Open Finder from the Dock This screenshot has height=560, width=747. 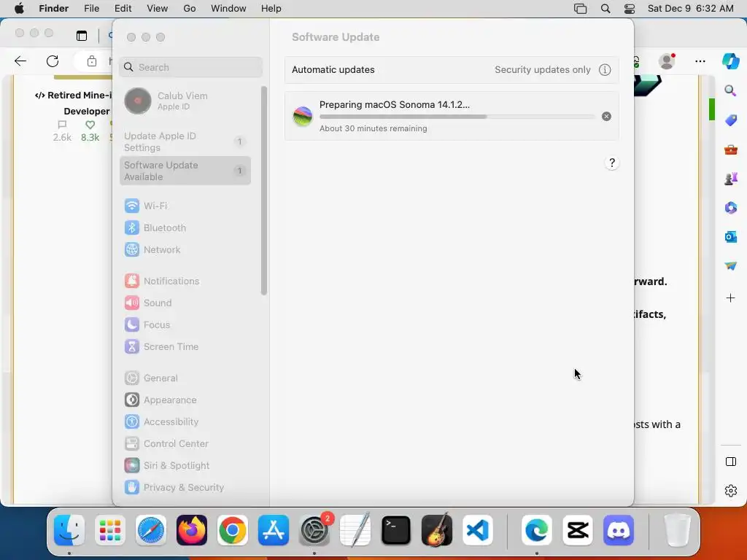69,530
